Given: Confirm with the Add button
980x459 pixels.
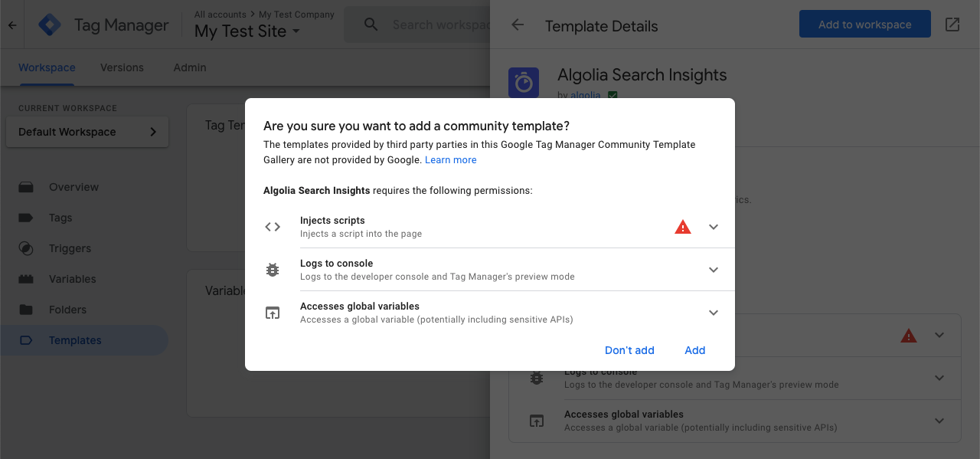Looking at the screenshot, I should [694, 350].
